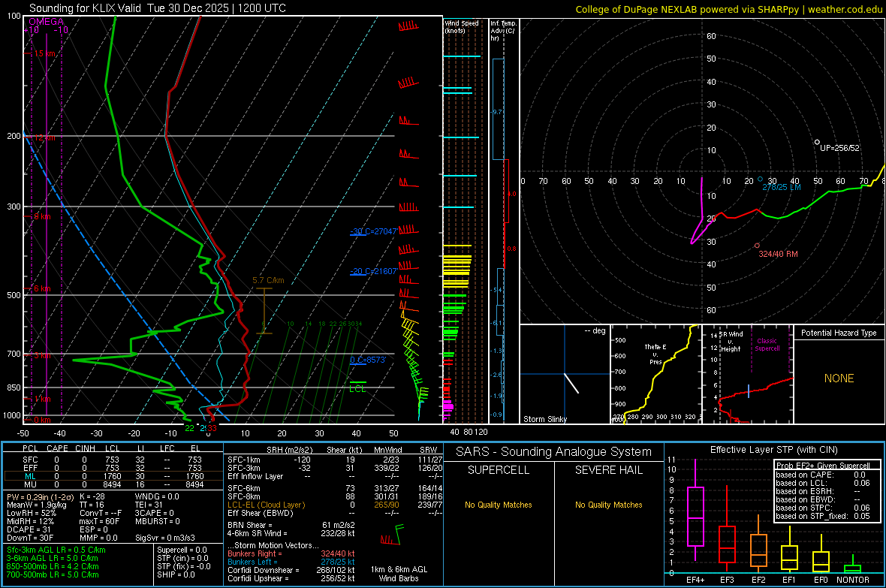Screen dimensions: 886x588
Task: Click the 'LCL-EL (Cloud Layer)' row label
Action: (x=266, y=505)
